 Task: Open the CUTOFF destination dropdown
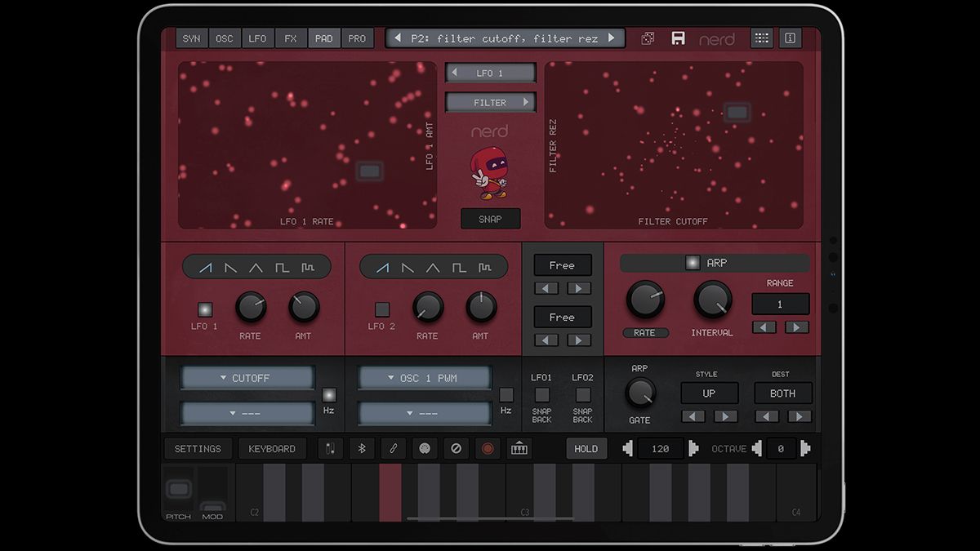pyautogui.click(x=247, y=377)
